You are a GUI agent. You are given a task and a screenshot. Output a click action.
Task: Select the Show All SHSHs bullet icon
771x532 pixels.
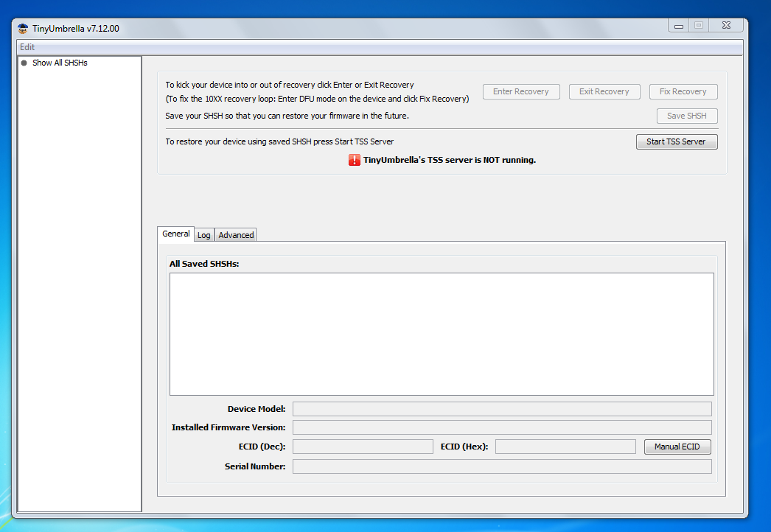[x=24, y=63]
